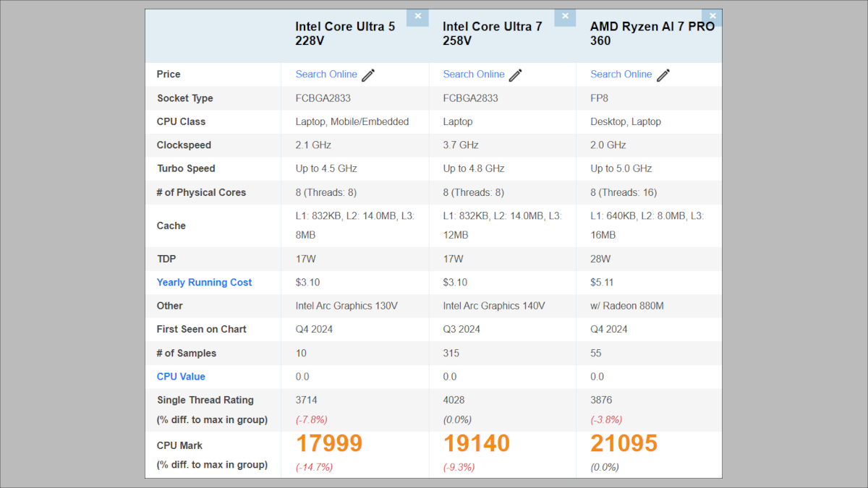Click the CPU Value row link
Screen dimensions: 868x488
coord(181,377)
